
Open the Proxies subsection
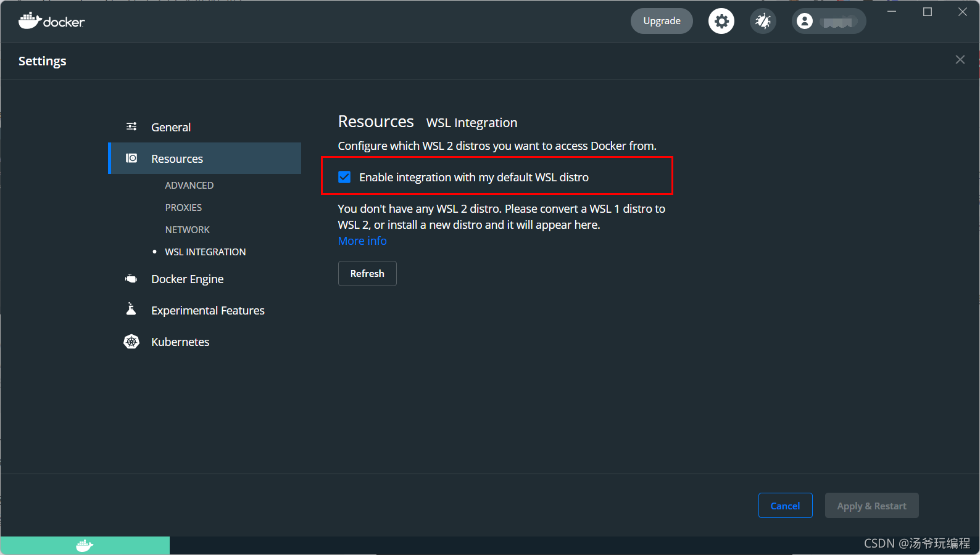[x=183, y=207]
